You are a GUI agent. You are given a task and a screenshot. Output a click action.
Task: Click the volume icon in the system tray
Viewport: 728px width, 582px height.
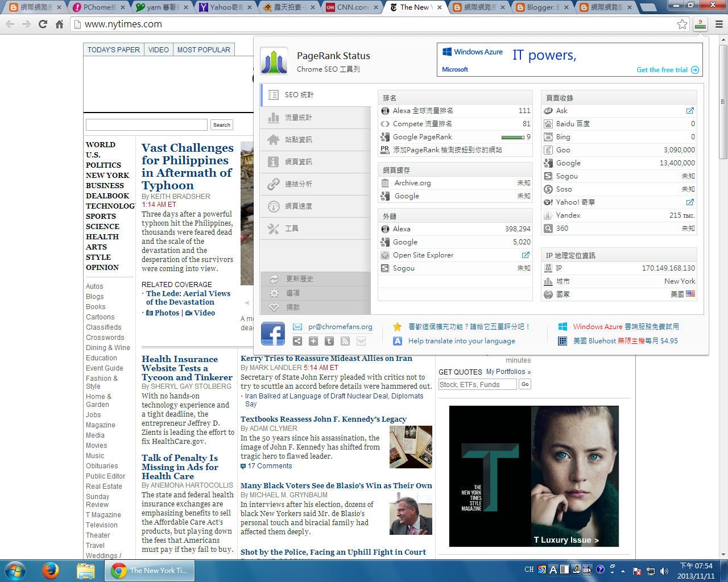click(665, 571)
